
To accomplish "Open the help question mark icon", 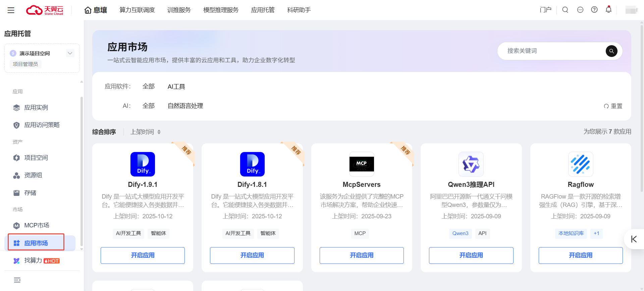I will click(594, 10).
